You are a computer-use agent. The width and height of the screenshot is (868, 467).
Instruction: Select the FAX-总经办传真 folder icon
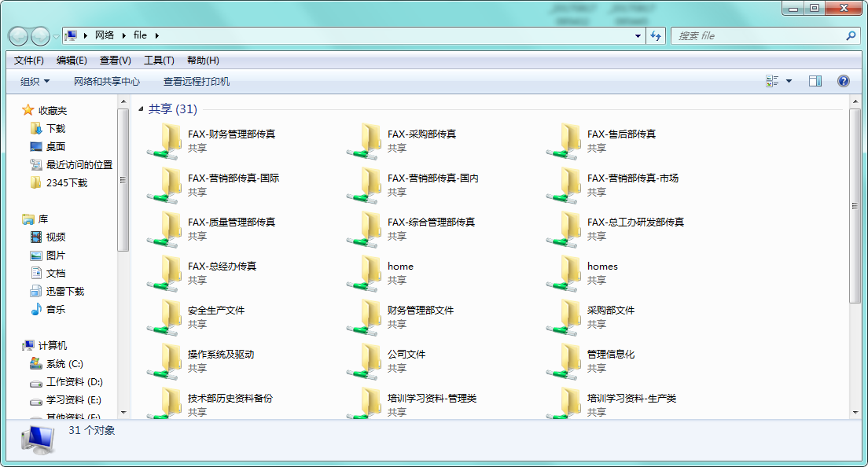point(164,274)
